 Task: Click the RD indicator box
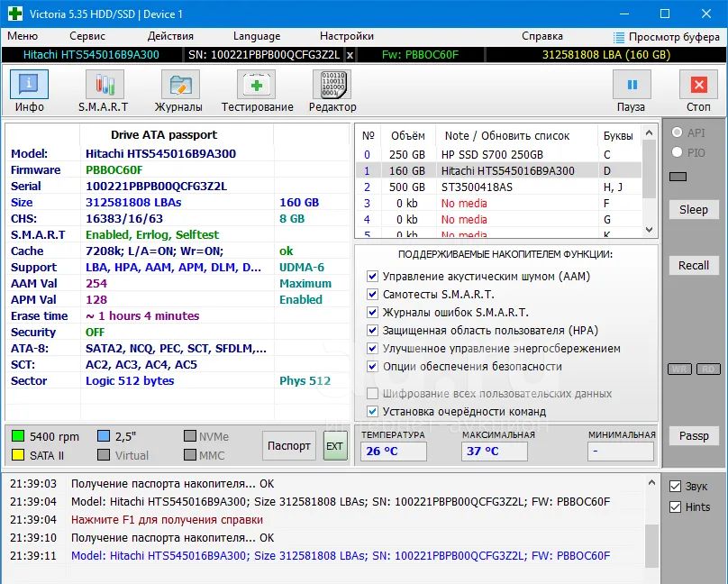pos(708,370)
